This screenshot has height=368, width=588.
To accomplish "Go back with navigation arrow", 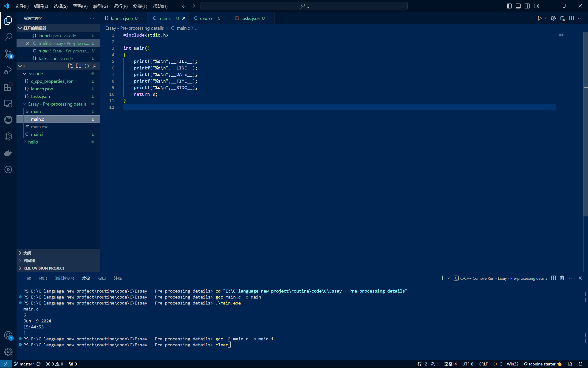I will pyautogui.click(x=184, y=6).
